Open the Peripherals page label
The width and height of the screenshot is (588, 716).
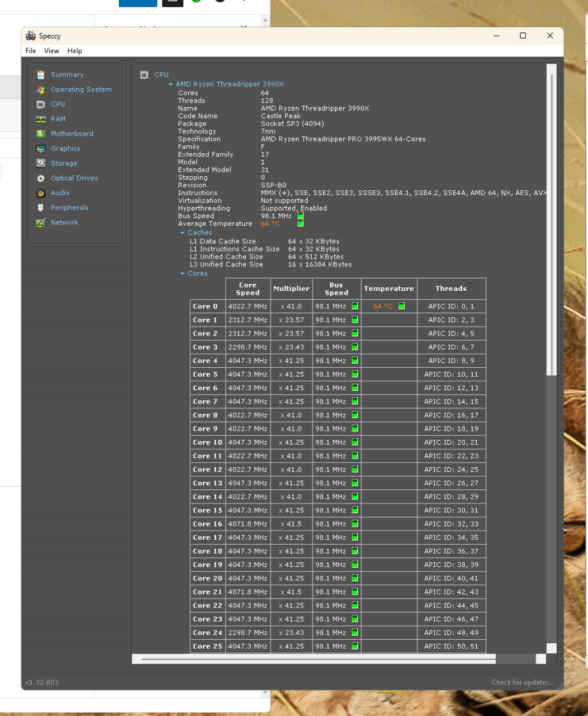pos(69,207)
